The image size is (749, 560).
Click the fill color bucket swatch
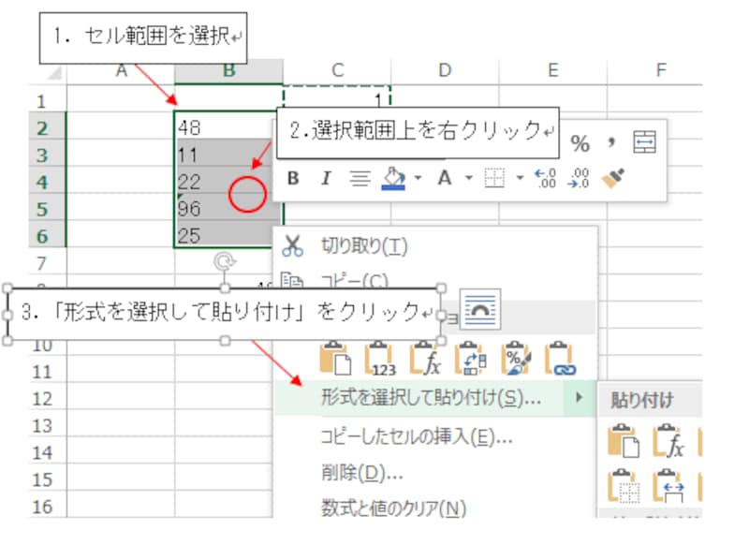(x=395, y=178)
